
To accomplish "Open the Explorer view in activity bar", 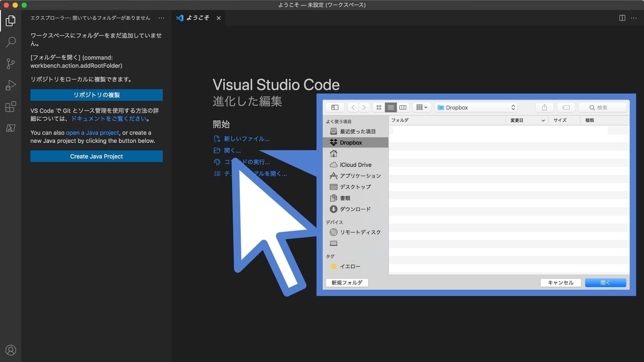I will coord(10,21).
